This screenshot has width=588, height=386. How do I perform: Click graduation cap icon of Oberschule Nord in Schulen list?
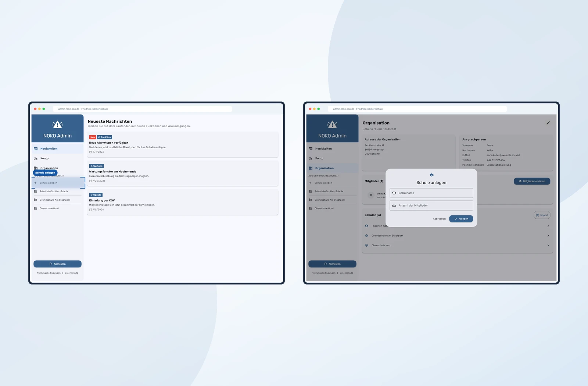pyautogui.click(x=366, y=245)
